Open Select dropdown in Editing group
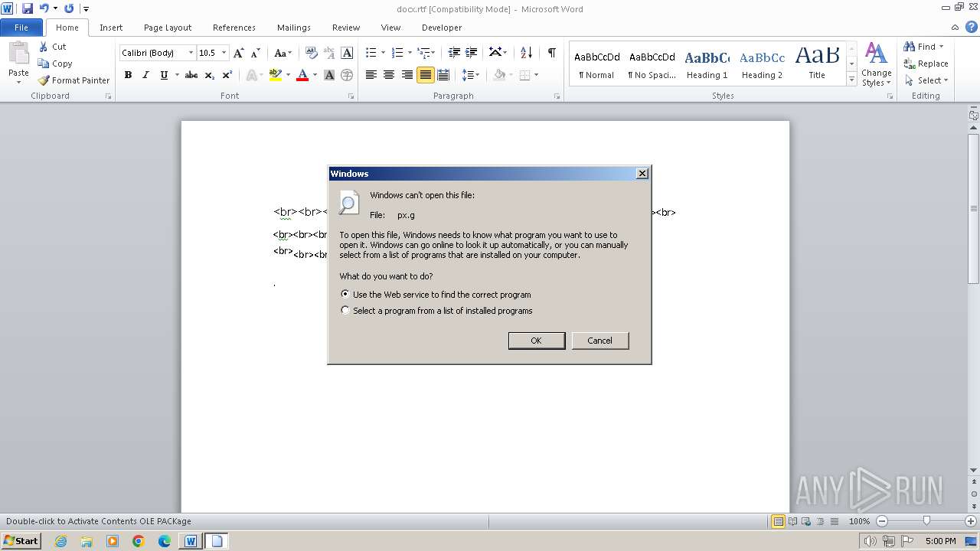This screenshot has height=551, width=980. coord(926,80)
